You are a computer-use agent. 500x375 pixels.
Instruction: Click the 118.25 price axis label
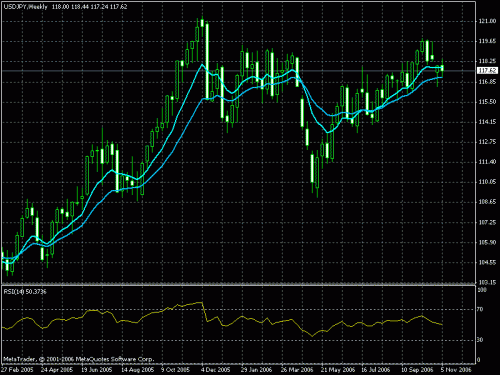(x=487, y=61)
